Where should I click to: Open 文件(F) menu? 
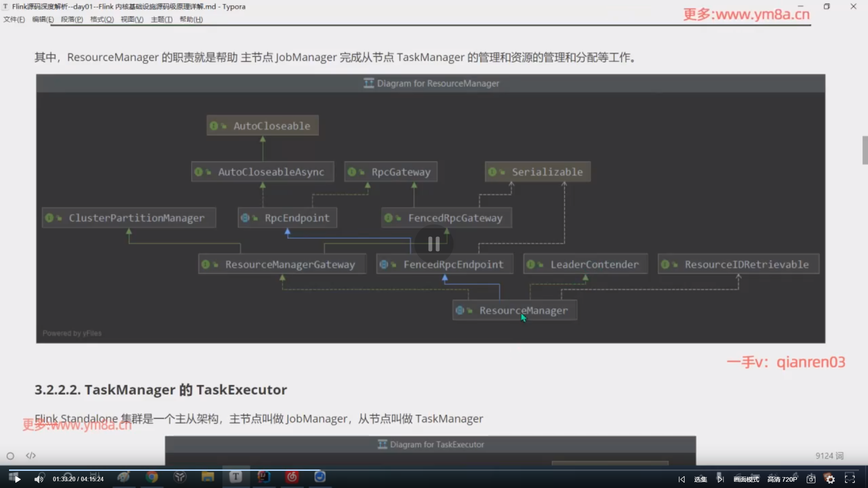pyautogui.click(x=14, y=19)
